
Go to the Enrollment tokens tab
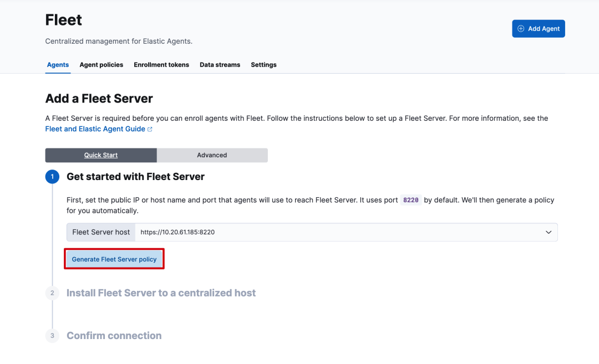[x=161, y=65]
